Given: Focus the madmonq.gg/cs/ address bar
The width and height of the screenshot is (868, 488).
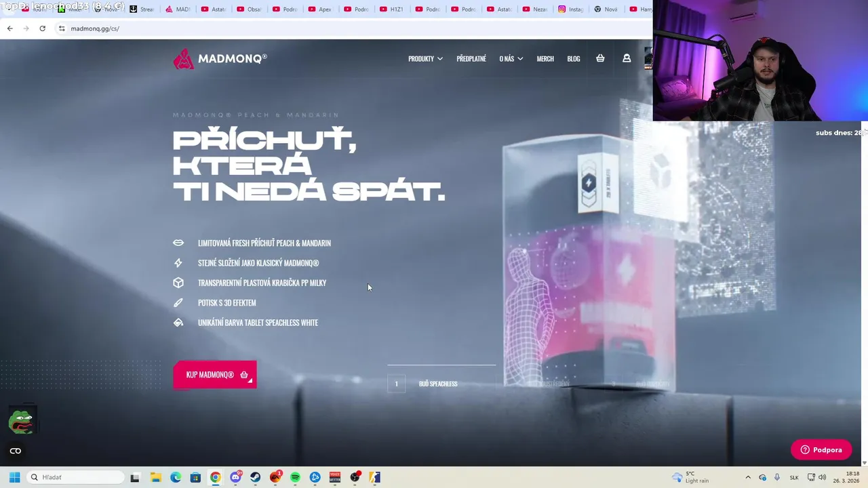Looking at the screenshot, I should pos(353,28).
